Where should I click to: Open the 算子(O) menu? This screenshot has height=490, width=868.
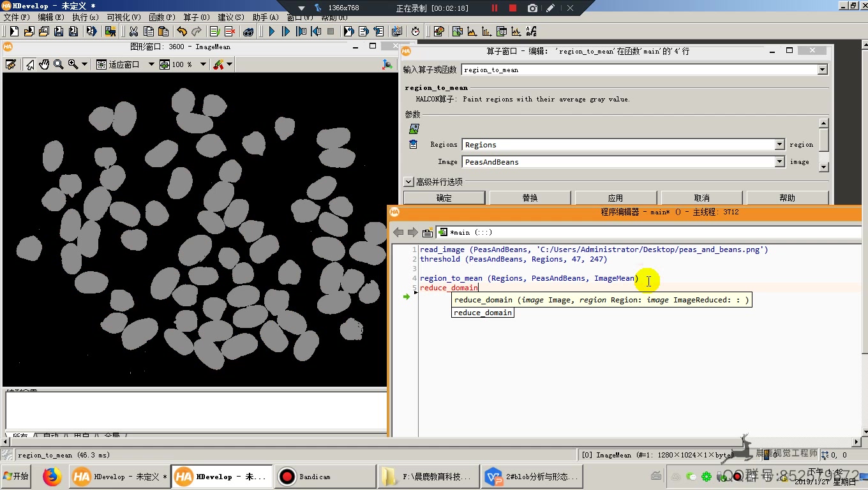[196, 17]
